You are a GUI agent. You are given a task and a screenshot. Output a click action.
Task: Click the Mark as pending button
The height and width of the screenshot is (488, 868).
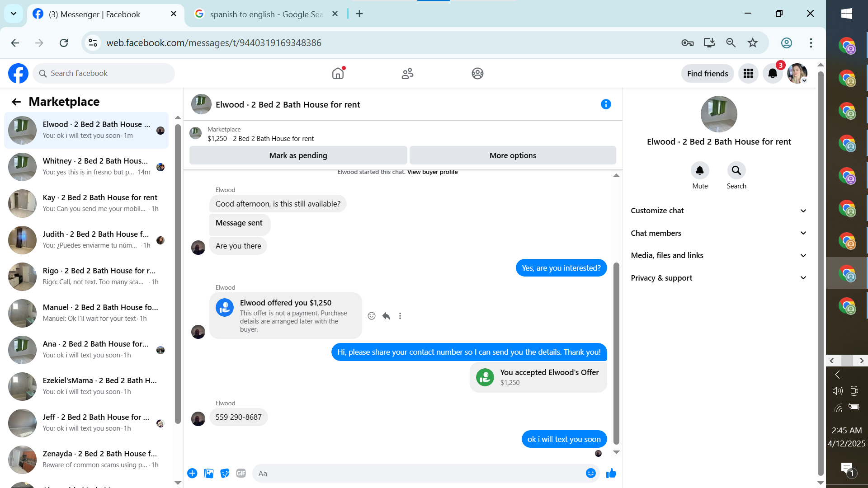coord(298,155)
